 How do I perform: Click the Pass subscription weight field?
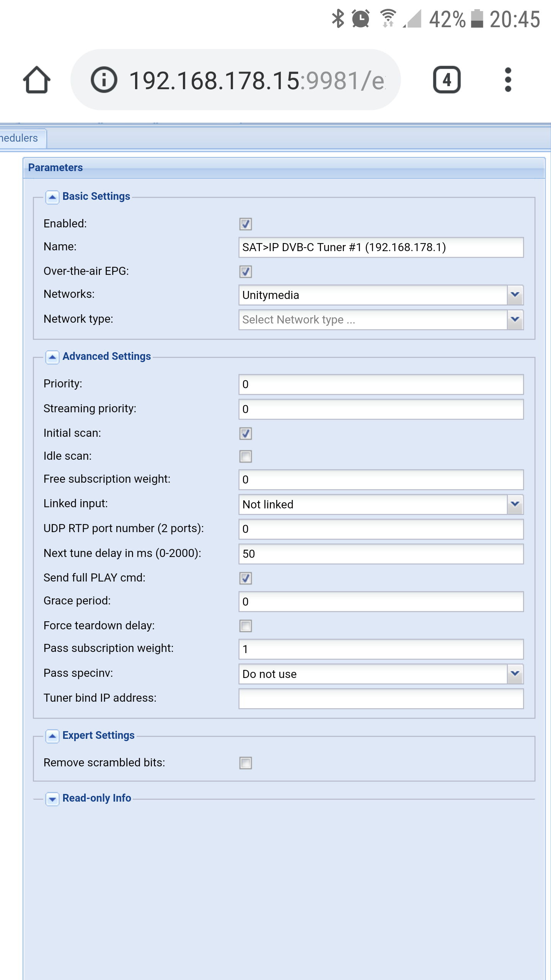tap(381, 649)
